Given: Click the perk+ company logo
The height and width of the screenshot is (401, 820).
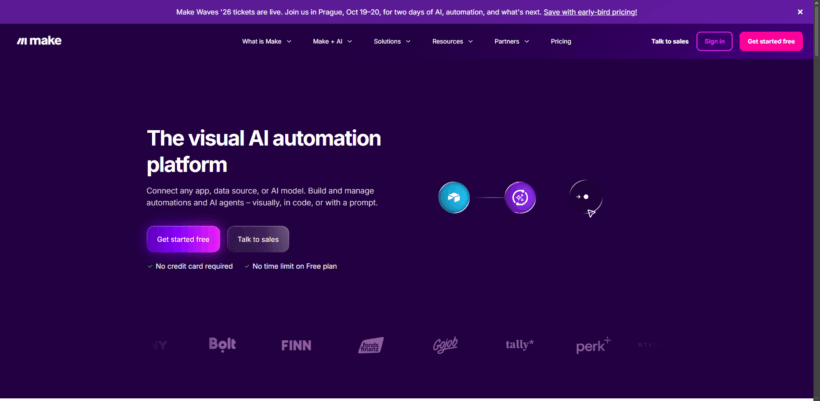Looking at the screenshot, I should click(x=593, y=346).
